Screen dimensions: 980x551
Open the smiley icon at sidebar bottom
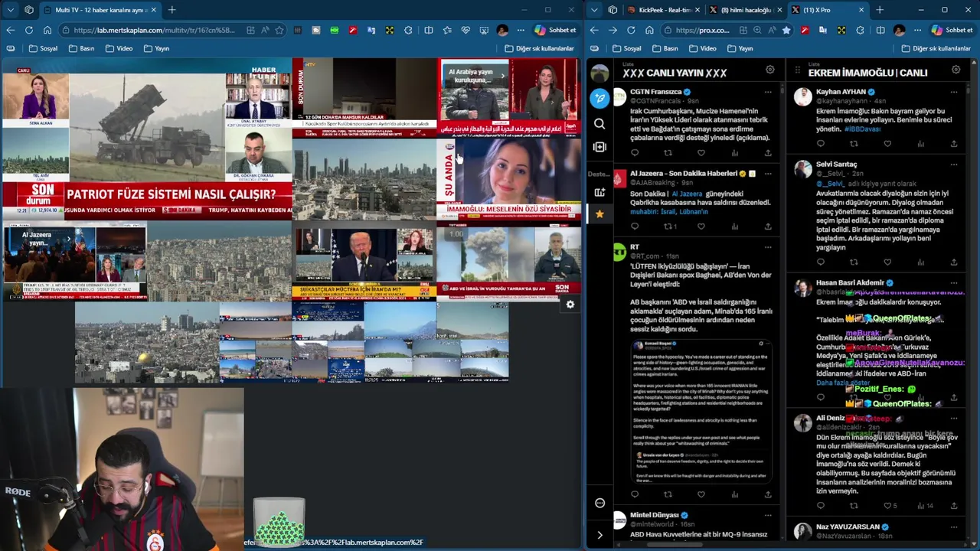599,503
